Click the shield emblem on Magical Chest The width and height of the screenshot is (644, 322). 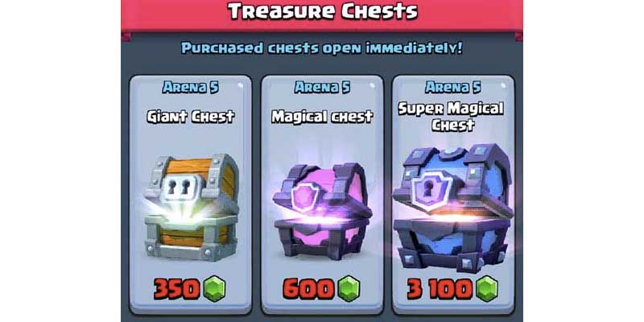click(x=305, y=196)
